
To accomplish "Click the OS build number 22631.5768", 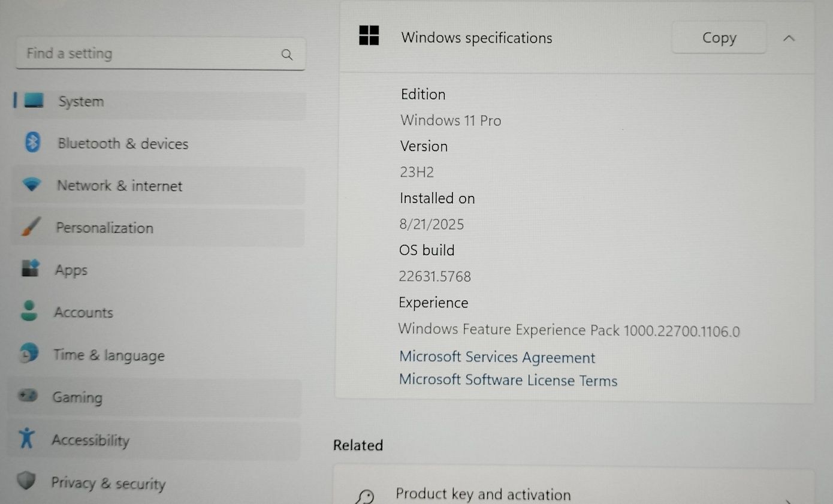I will click(435, 276).
